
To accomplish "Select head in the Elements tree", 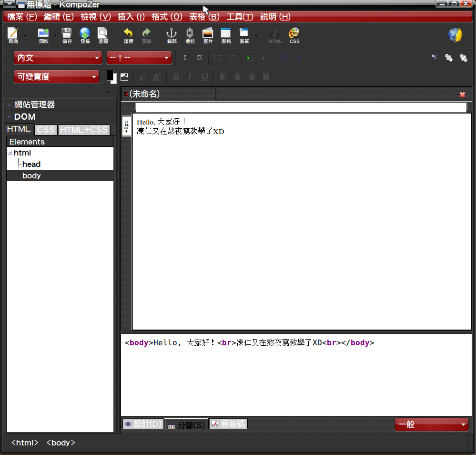I will [x=31, y=165].
